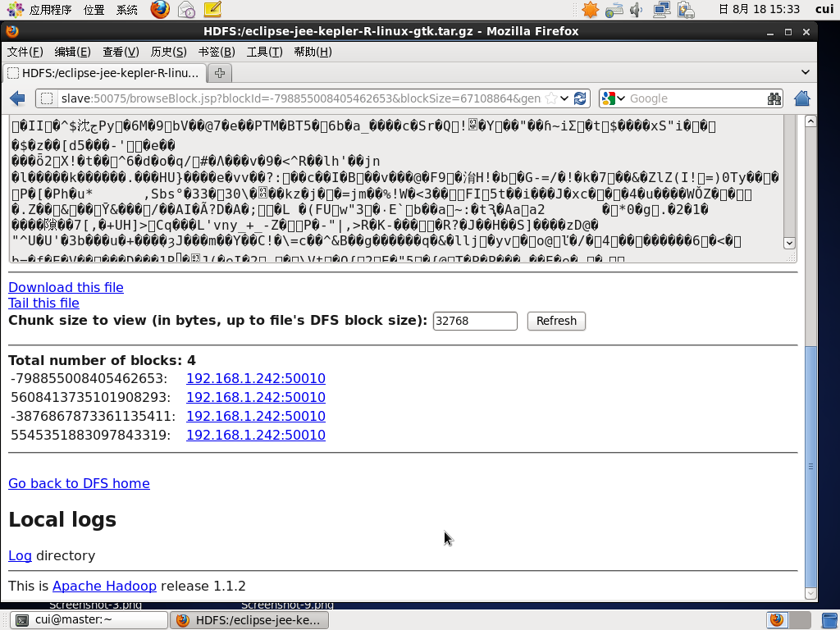This screenshot has width=840, height=630.
Task: Click page scrollbar up arrow
Action: point(810,121)
